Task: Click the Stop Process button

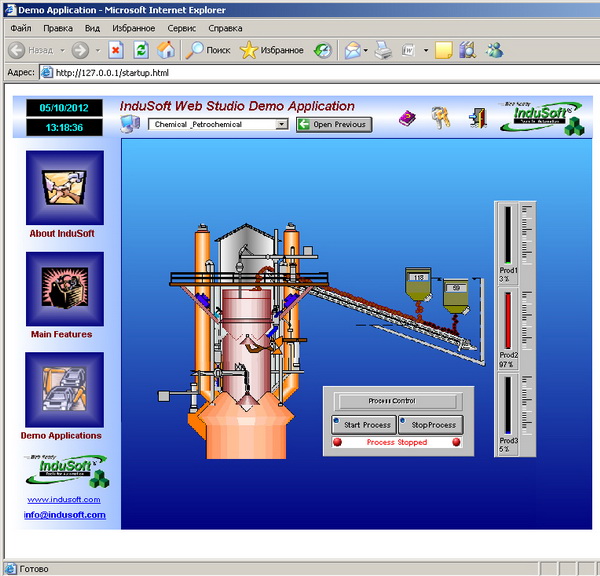Action: [x=430, y=425]
